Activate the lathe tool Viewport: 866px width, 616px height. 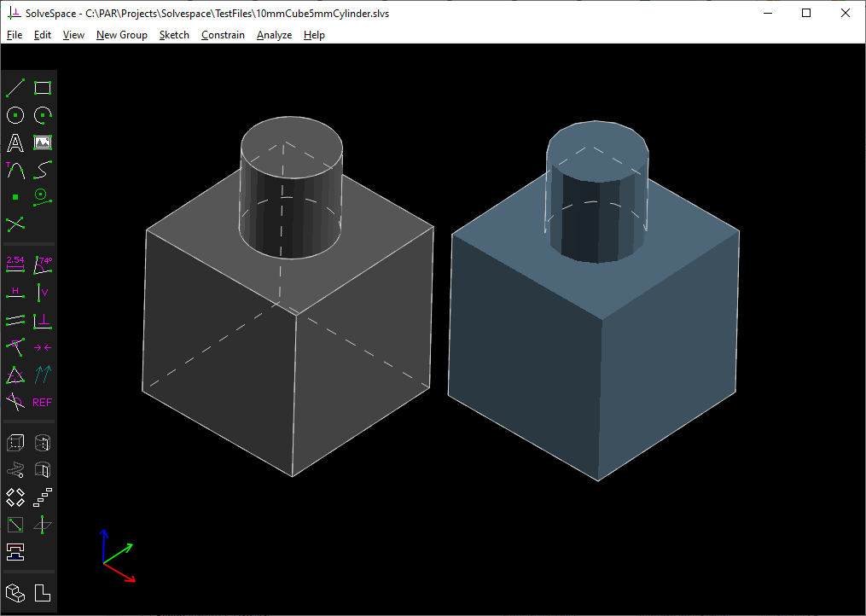[x=43, y=443]
